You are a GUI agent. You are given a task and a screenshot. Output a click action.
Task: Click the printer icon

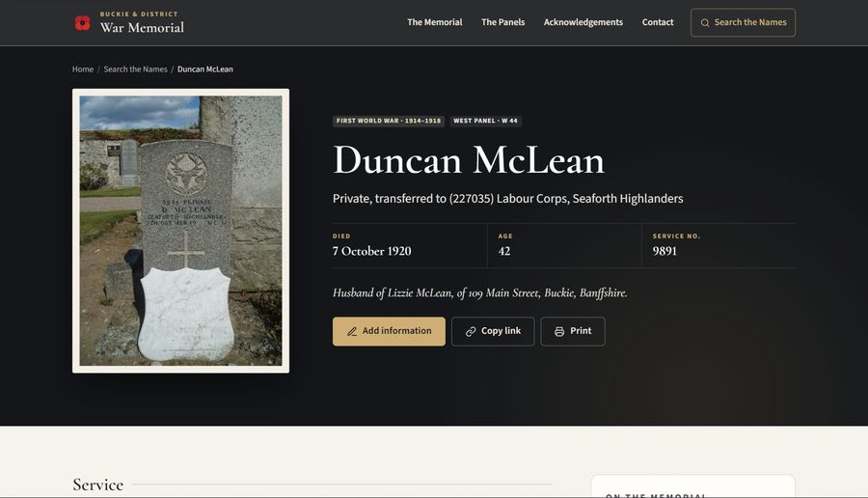[559, 331]
